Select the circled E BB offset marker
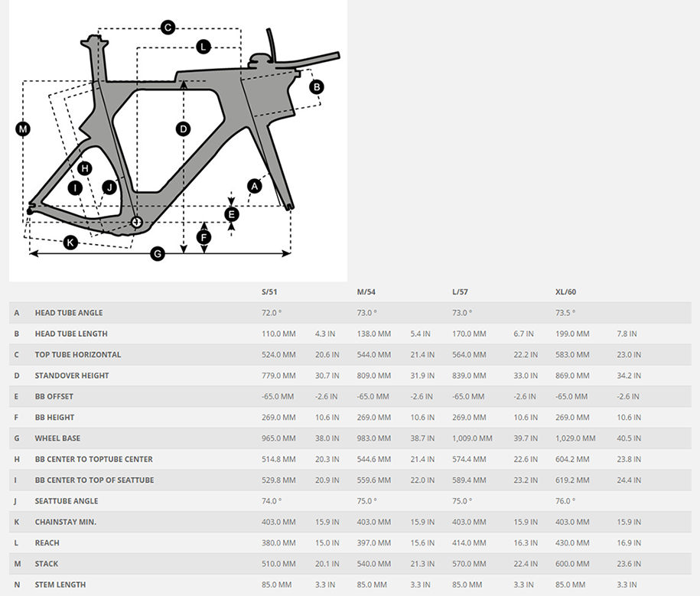 coord(232,214)
